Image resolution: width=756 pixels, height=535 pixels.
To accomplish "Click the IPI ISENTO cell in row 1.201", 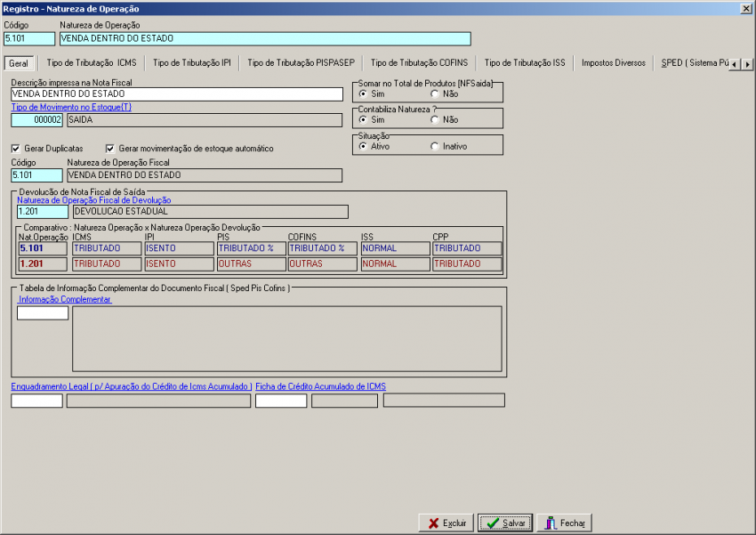I will (x=180, y=263).
